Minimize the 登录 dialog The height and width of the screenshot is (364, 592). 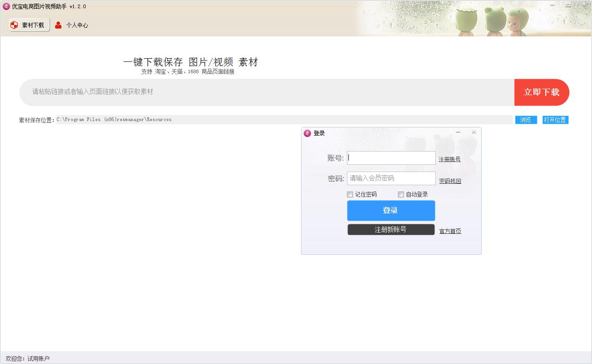458,132
